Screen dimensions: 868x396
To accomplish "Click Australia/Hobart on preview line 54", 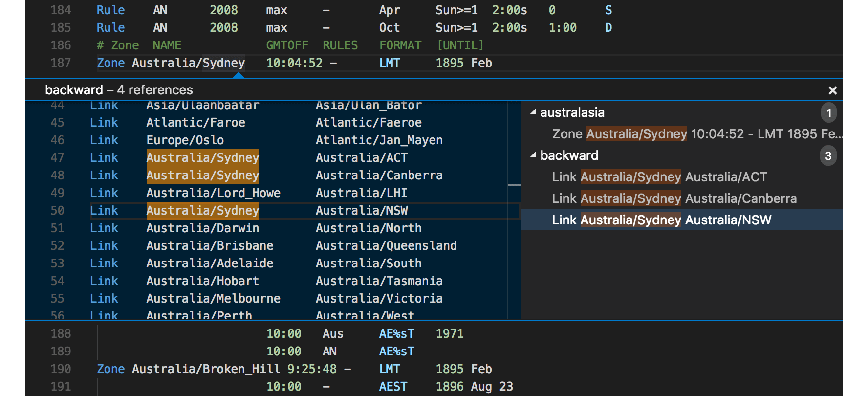I will coord(202,281).
